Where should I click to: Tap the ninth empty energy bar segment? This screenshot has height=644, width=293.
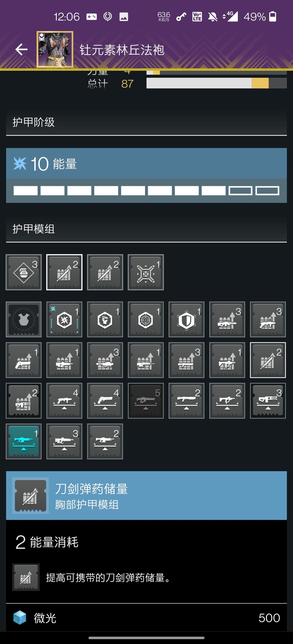(x=240, y=191)
